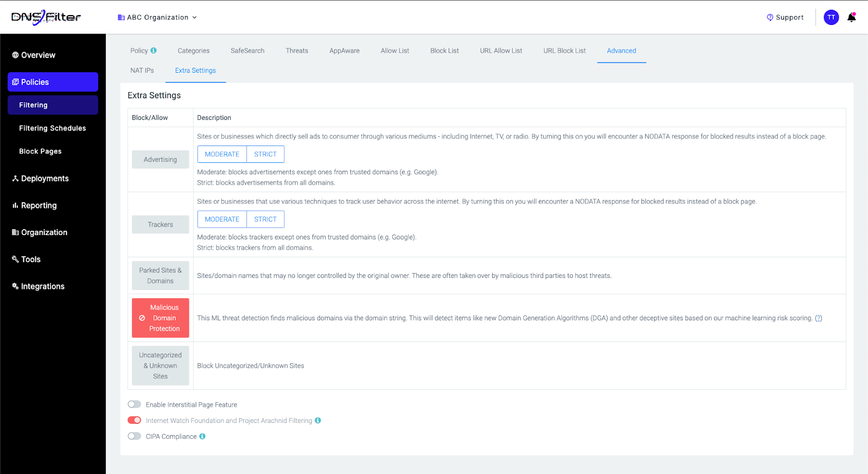Click the Support lightbulb icon
The width and height of the screenshot is (868, 474).
coord(769,17)
